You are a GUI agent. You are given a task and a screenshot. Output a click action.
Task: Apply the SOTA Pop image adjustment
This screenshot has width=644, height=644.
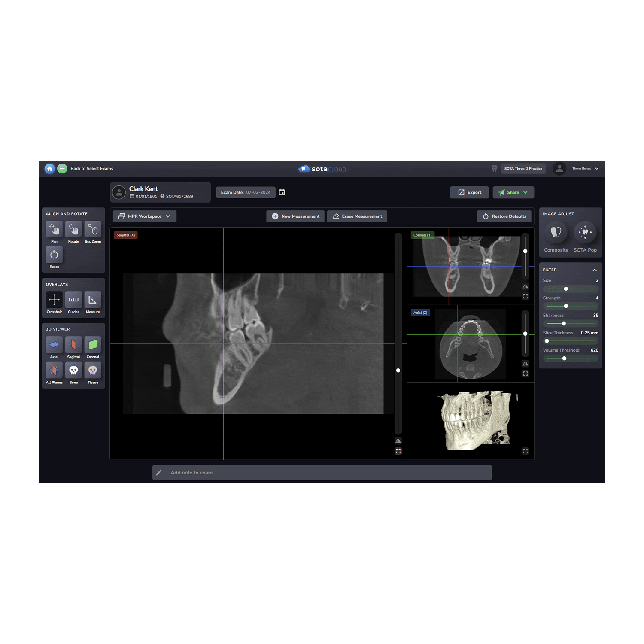pyautogui.click(x=585, y=232)
